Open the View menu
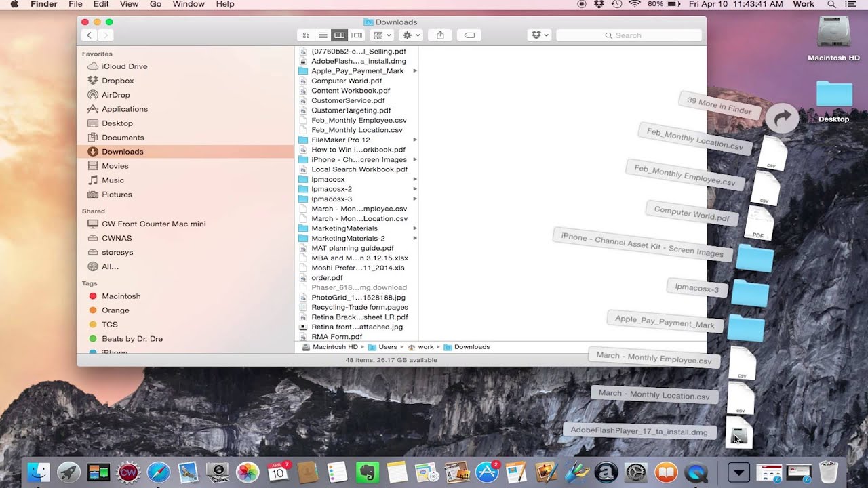The height and width of the screenshot is (488, 868). pos(129,5)
